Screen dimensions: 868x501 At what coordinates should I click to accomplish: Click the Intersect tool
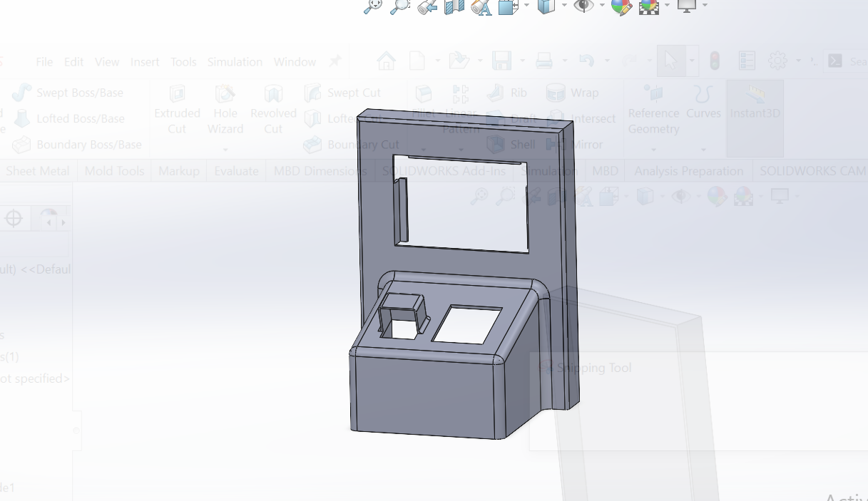pyautogui.click(x=580, y=118)
